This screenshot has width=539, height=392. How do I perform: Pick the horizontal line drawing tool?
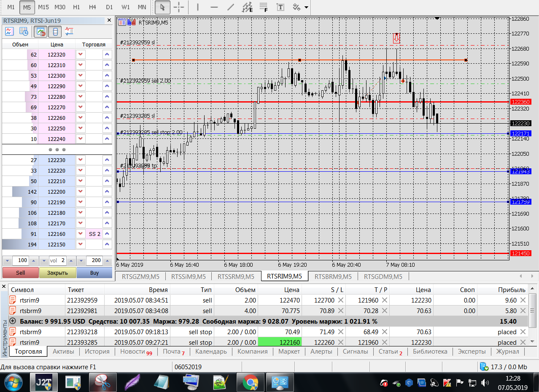tap(214, 7)
